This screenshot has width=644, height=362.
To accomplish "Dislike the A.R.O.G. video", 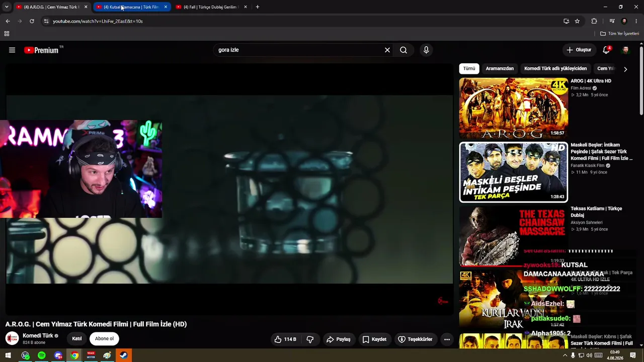I will (x=310, y=339).
